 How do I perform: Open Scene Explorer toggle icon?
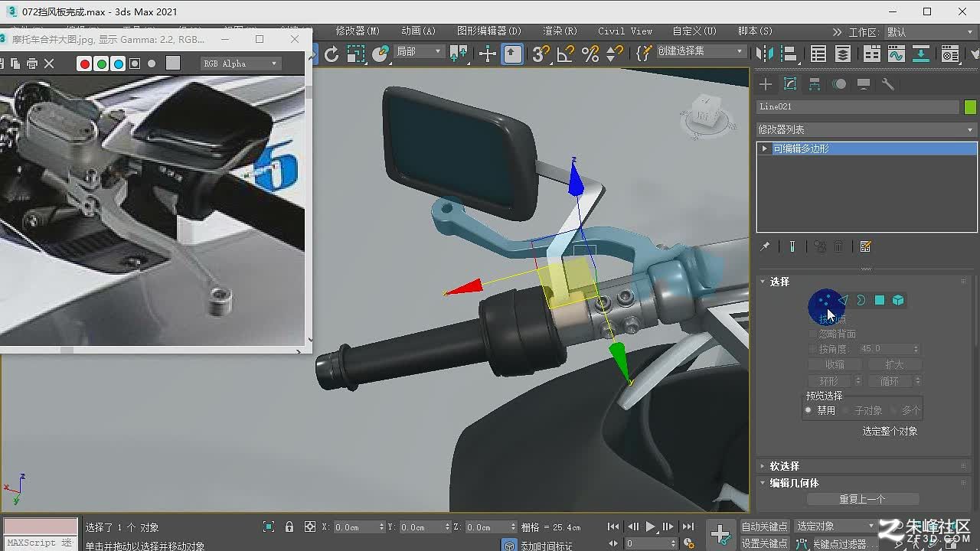pos(818,54)
